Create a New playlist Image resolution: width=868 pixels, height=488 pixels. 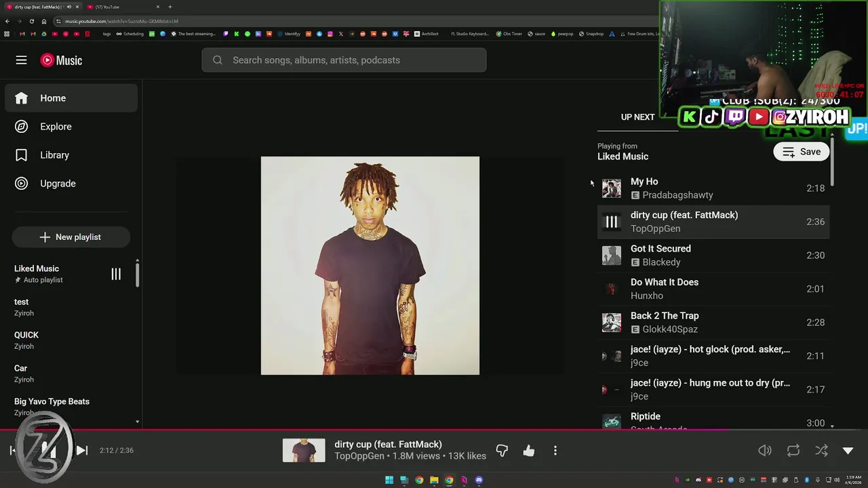pos(71,237)
